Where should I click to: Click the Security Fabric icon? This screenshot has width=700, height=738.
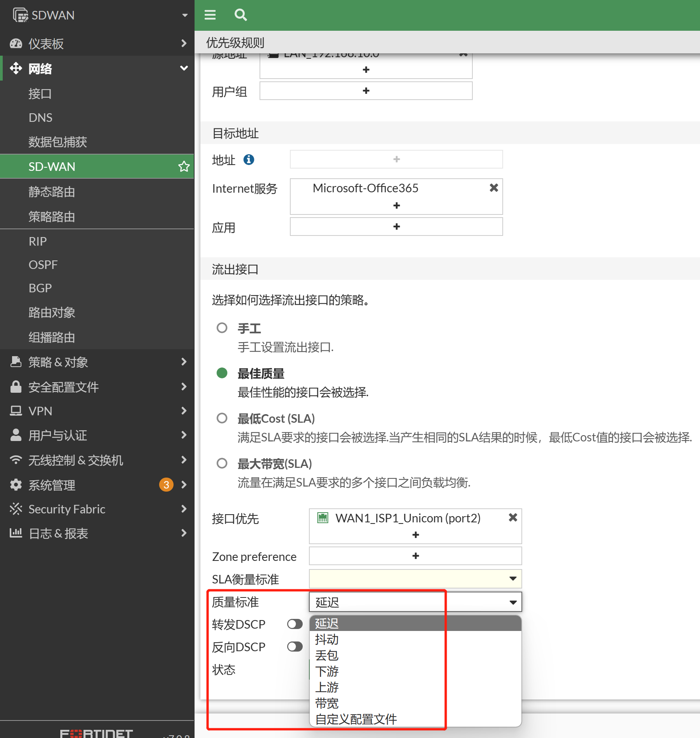pyautogui.click(x=16, y=509)
